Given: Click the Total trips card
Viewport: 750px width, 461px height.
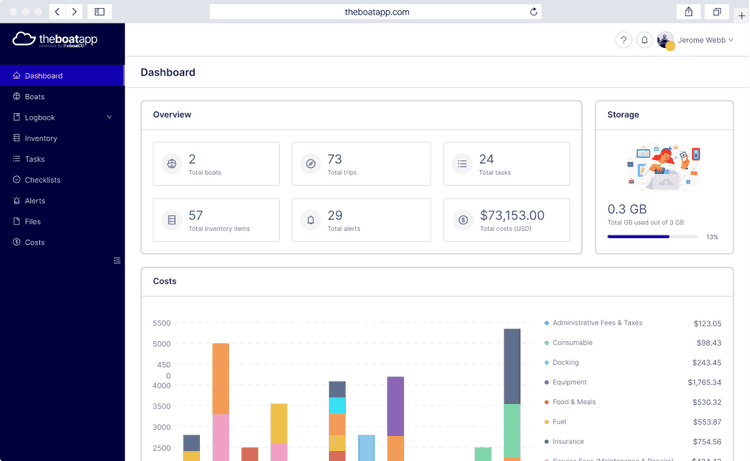Looking at the screenshot, I should (361, 164).
